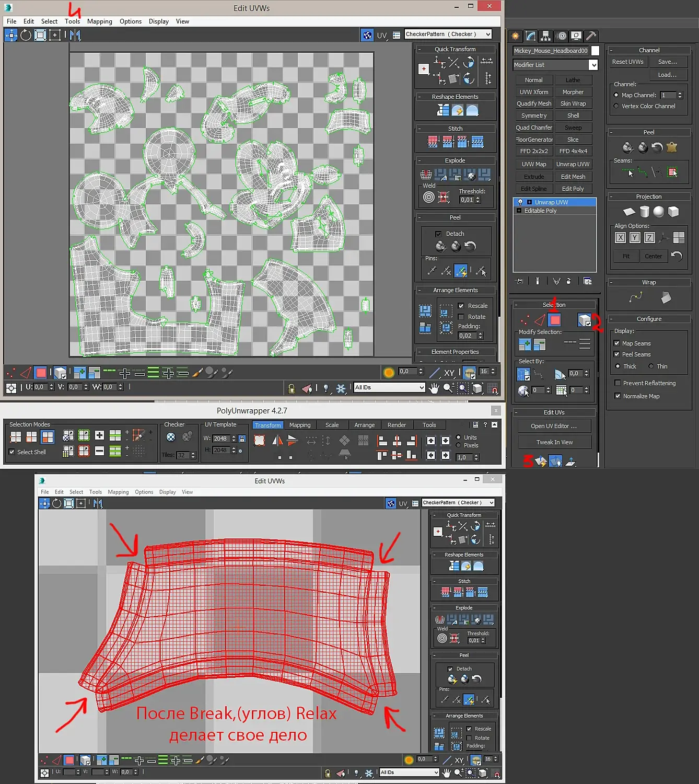
Task: Click the Align to X button
Action: click(620, 238)
